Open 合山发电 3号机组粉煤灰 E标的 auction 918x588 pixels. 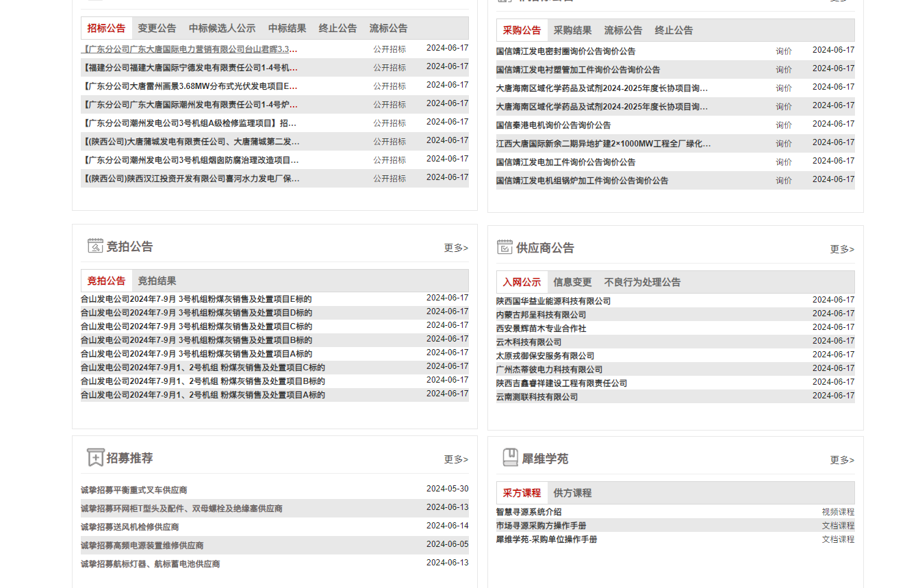click(196, 299)
